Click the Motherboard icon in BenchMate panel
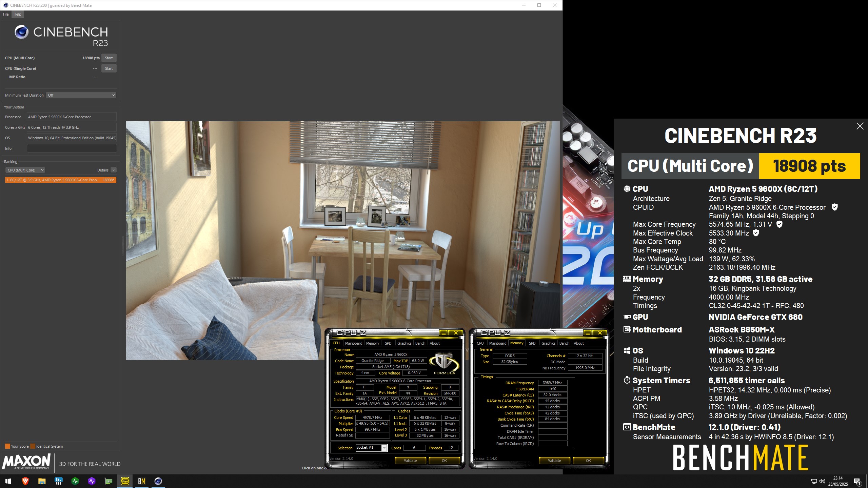This screenshot has width=868, height=488. pos(627,329)
